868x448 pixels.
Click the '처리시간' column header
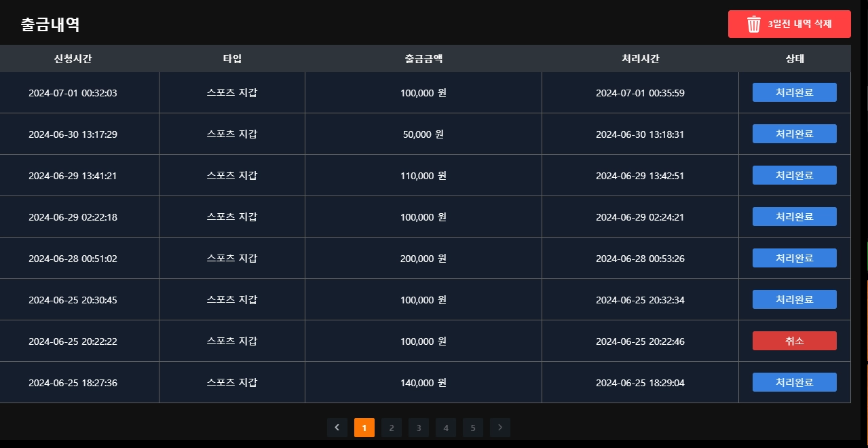click(x=640, y=58)
